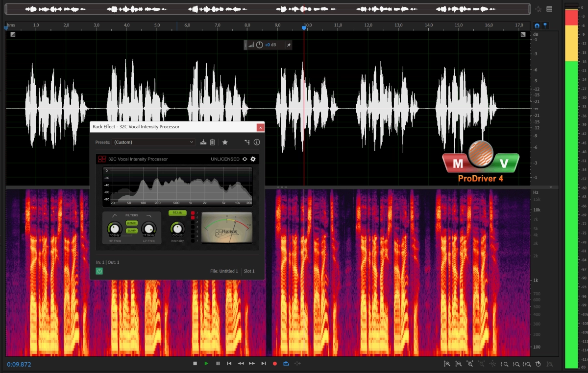This screenshot has width=588, height=373.
Task: Click the top-right waveform channel corner icon
Action: pyautogui.click(x=523, y=34)
